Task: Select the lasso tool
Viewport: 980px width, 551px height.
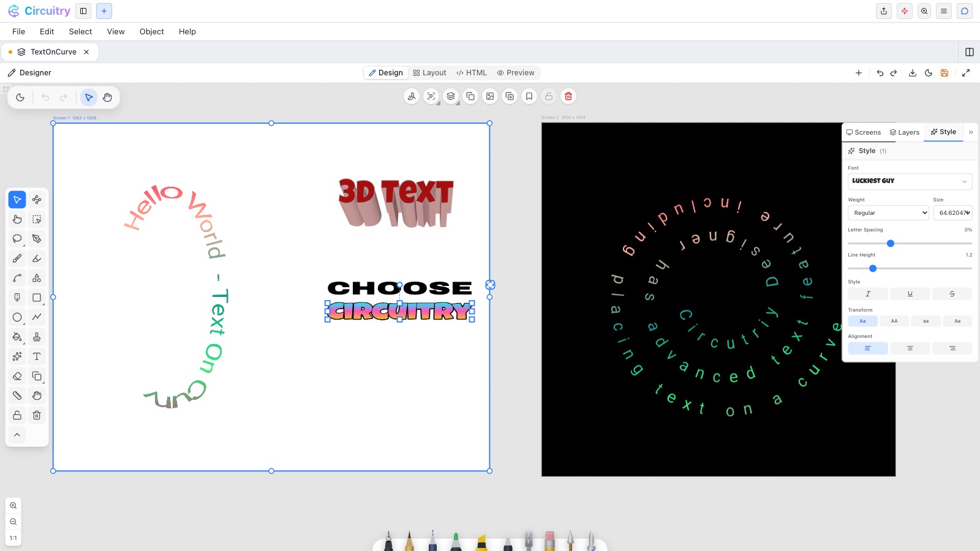Action: [17, 239]
